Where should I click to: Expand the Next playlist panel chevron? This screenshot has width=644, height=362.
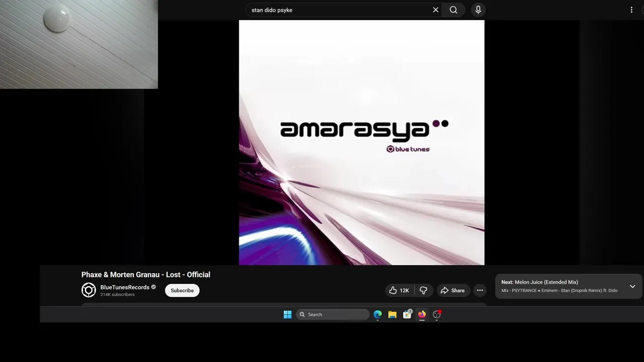(632, 286)
